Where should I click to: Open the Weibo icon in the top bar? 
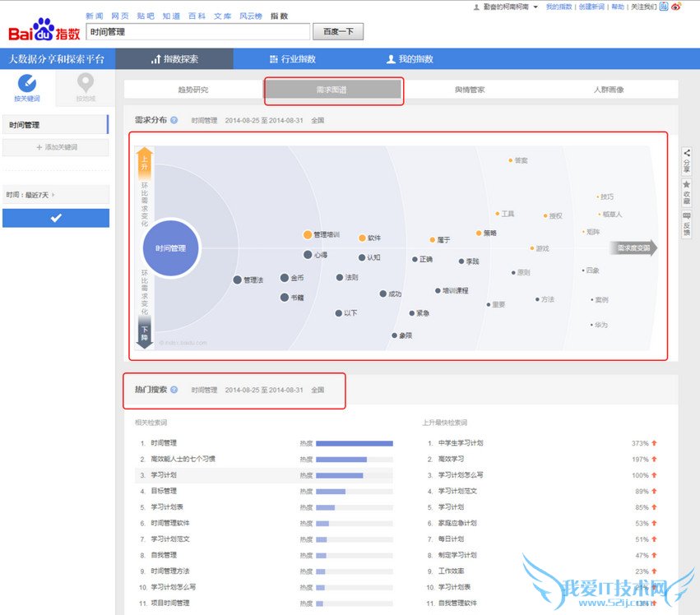tap(676, 7)
